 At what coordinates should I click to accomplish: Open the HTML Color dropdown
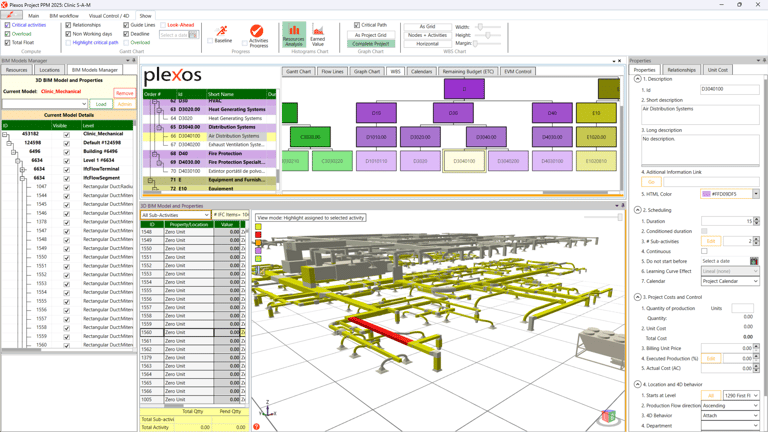pos(756,194)
